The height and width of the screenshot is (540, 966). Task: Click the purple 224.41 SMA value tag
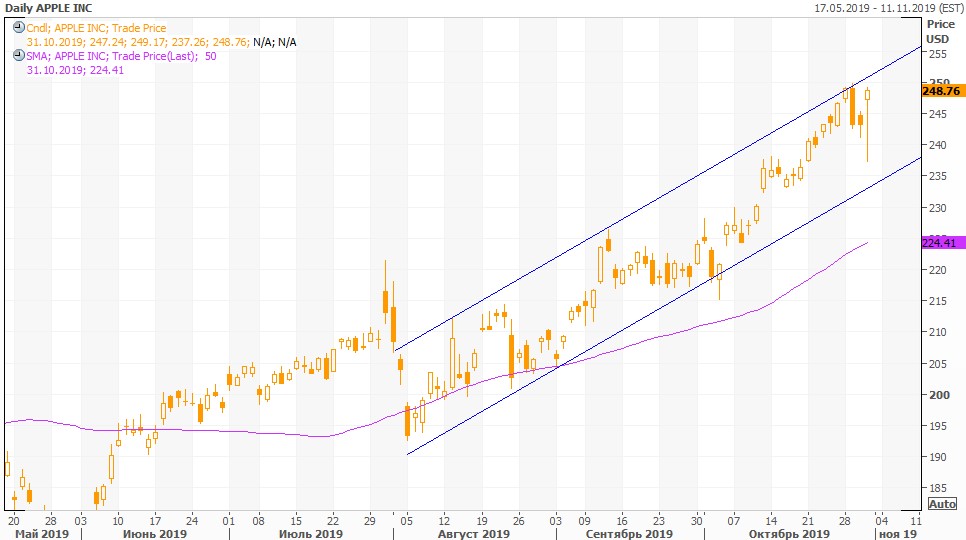click(940, 242)
